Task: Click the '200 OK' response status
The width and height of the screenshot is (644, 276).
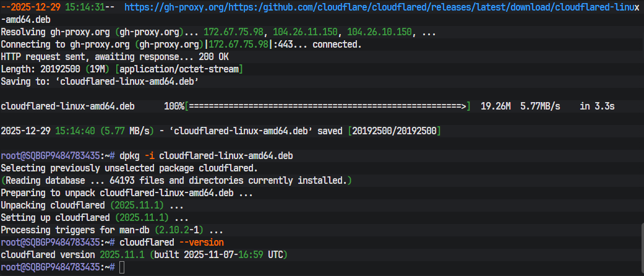Action: click(x=213, y=57)
